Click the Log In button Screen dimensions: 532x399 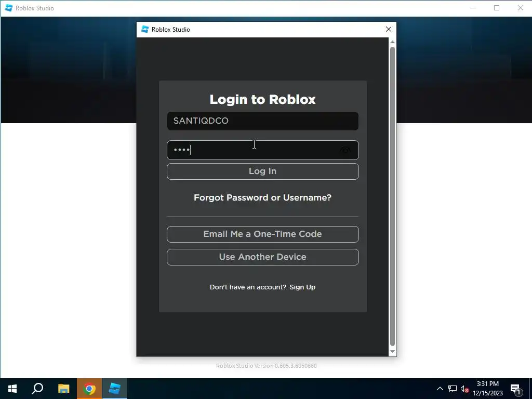click(x=262, y=171)
